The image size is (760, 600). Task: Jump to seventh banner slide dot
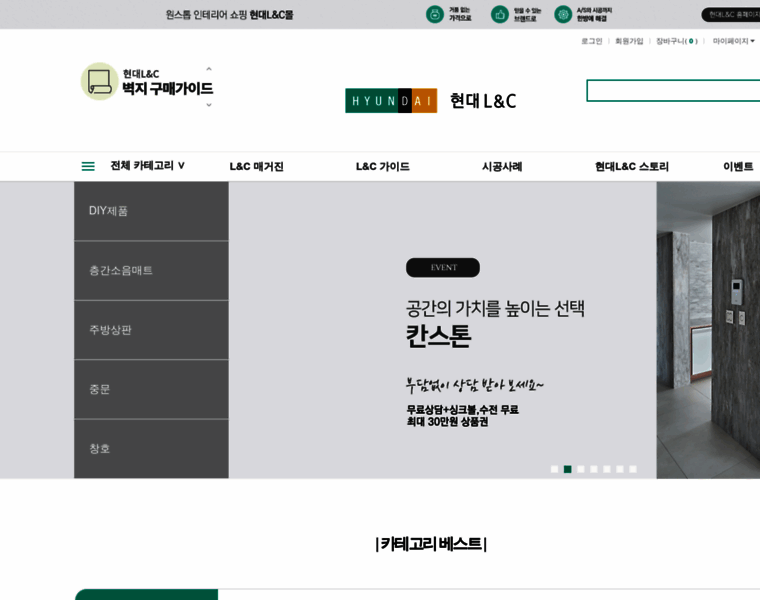coord(633,469)
